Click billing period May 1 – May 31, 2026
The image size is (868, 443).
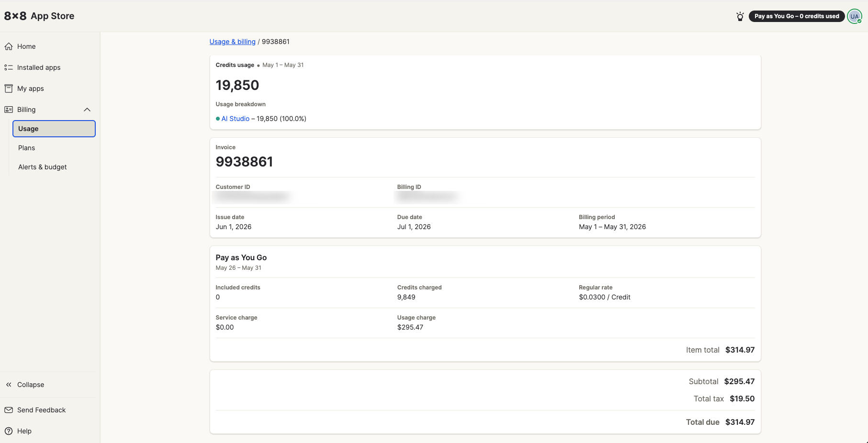[612, 227]
